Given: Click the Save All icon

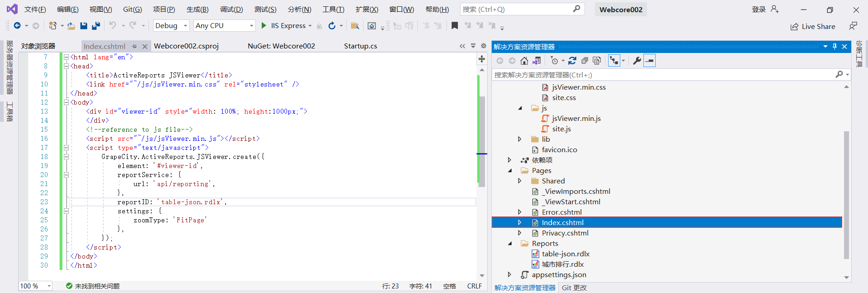Looking at the screenshot, I should point(96,26).
